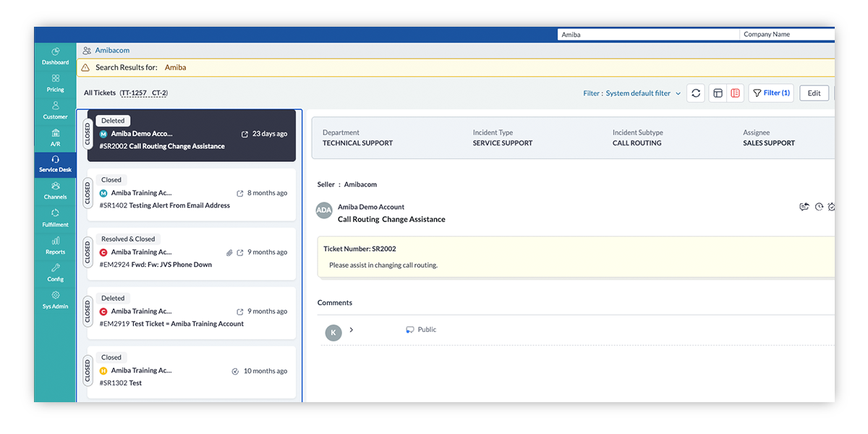This screenshot has width=868, height=434.
Task: Click the CT-2 ticket count link
Action: click(x=159, y=93)
